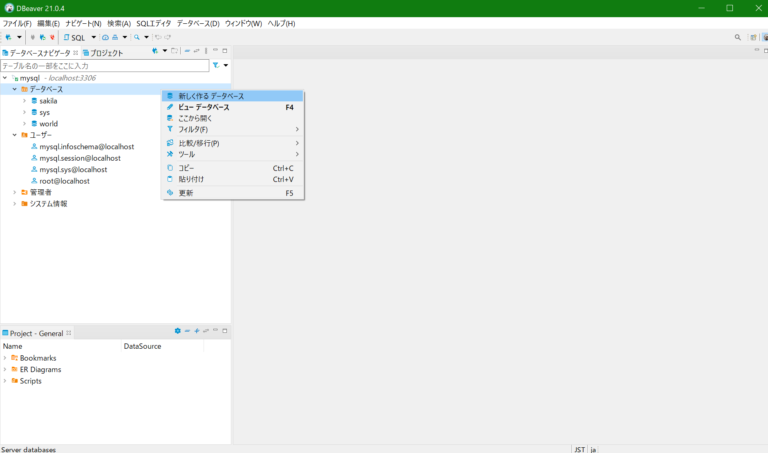Screen dimensions: 768x453
Task: Expand the Bookmarks folder in Project panel
Action: point(5,358)
